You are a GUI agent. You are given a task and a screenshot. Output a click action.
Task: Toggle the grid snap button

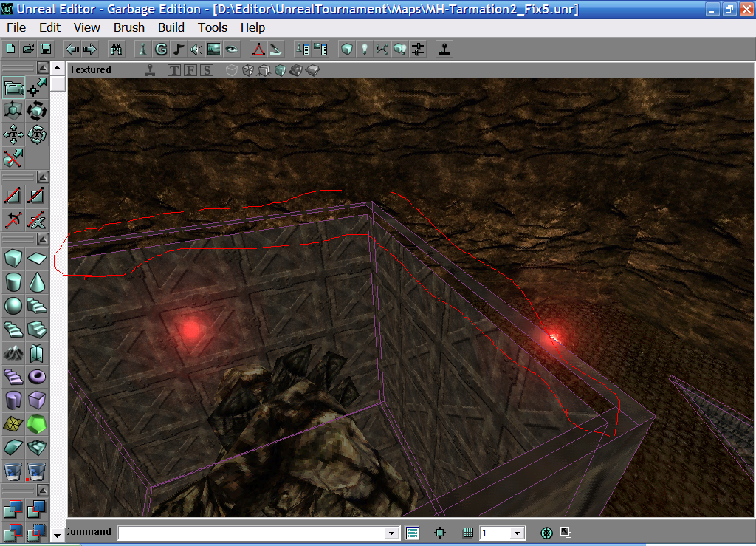[467, 533]
